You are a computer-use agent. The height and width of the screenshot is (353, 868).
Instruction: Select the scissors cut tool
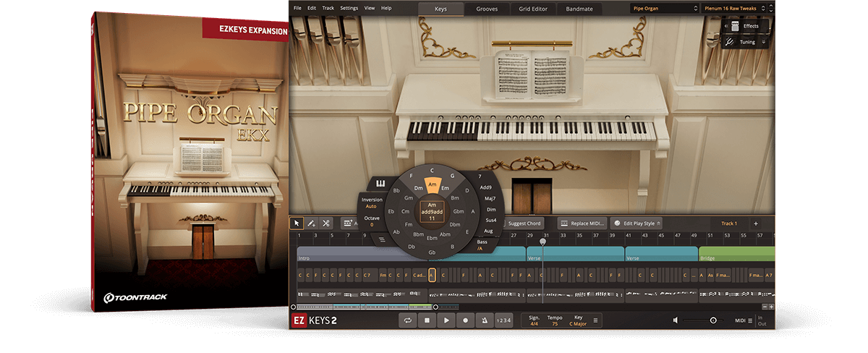pyautogui.click(x=326, y=224)
